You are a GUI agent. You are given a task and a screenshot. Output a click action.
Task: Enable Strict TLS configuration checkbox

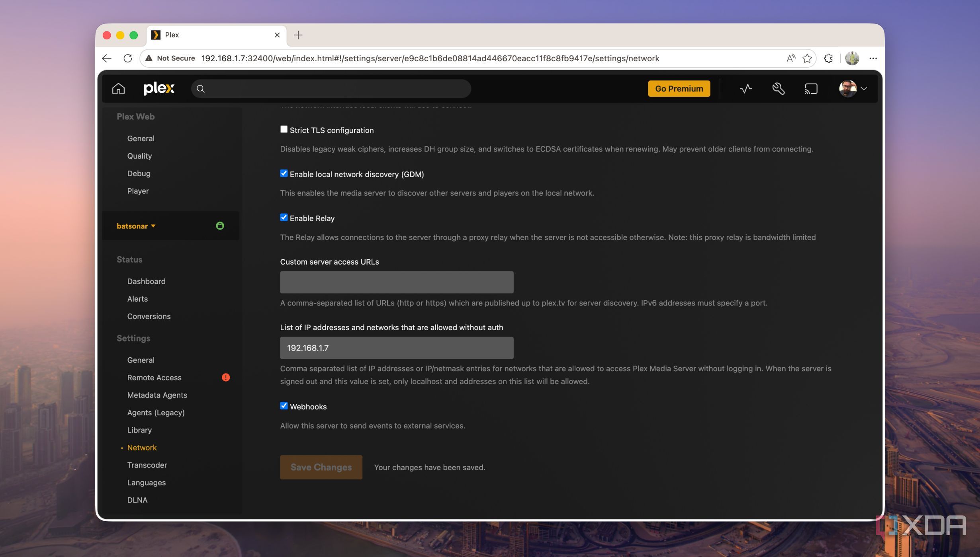click(x=284, y=129)
